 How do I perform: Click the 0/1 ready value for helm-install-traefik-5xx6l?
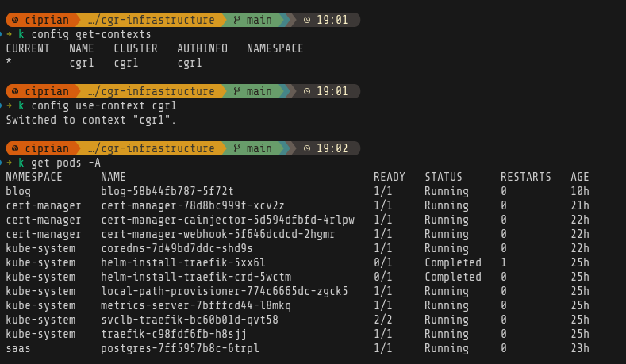click(383, 263)
